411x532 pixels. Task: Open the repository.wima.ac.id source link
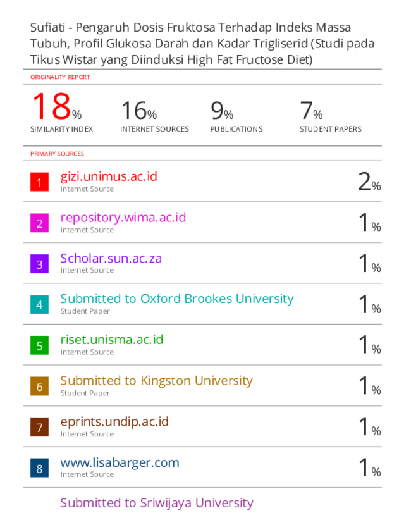123,218
